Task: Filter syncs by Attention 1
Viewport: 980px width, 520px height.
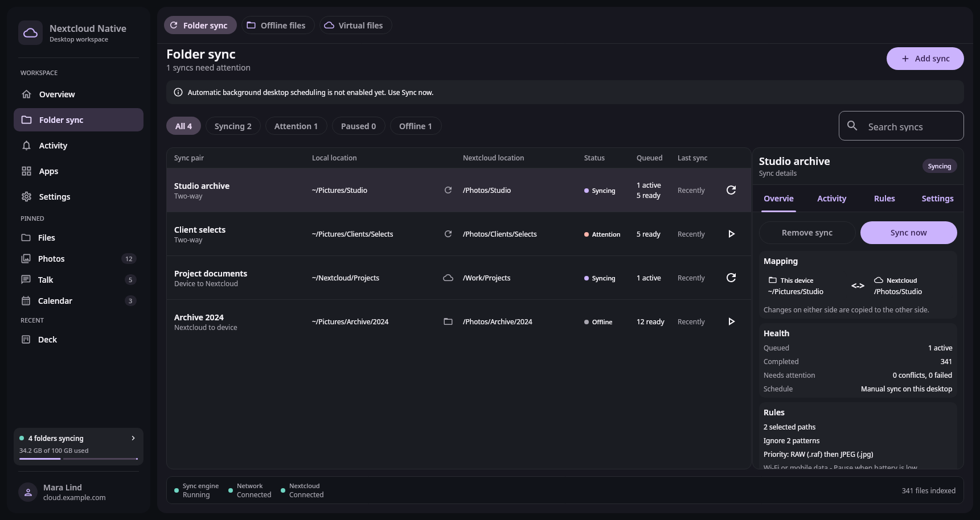Action: point(296,126)
